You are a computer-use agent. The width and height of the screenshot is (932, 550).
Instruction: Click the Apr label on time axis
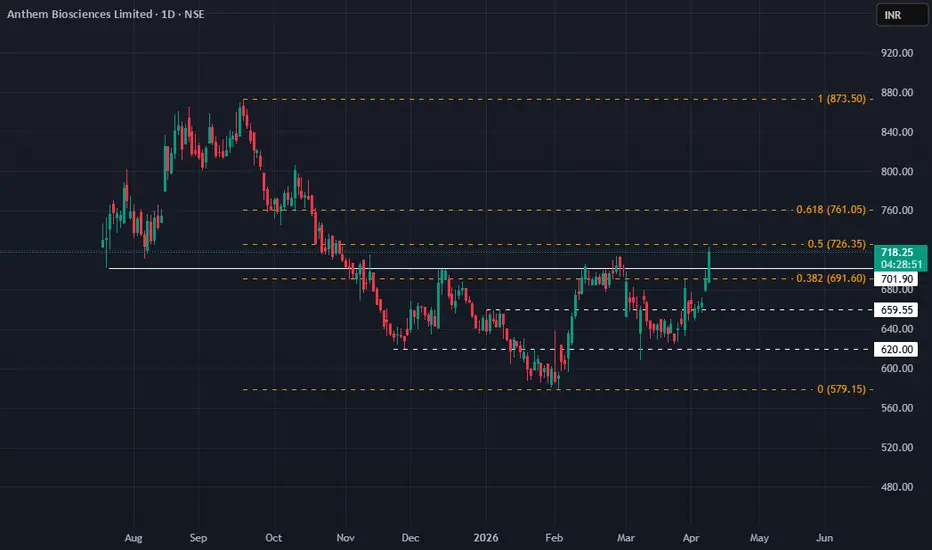pos(691,538)
